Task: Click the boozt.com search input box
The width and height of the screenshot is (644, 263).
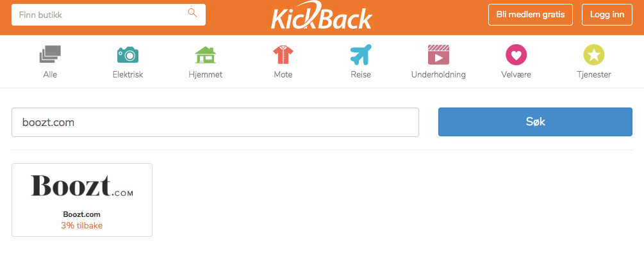Action: (215, 122)
